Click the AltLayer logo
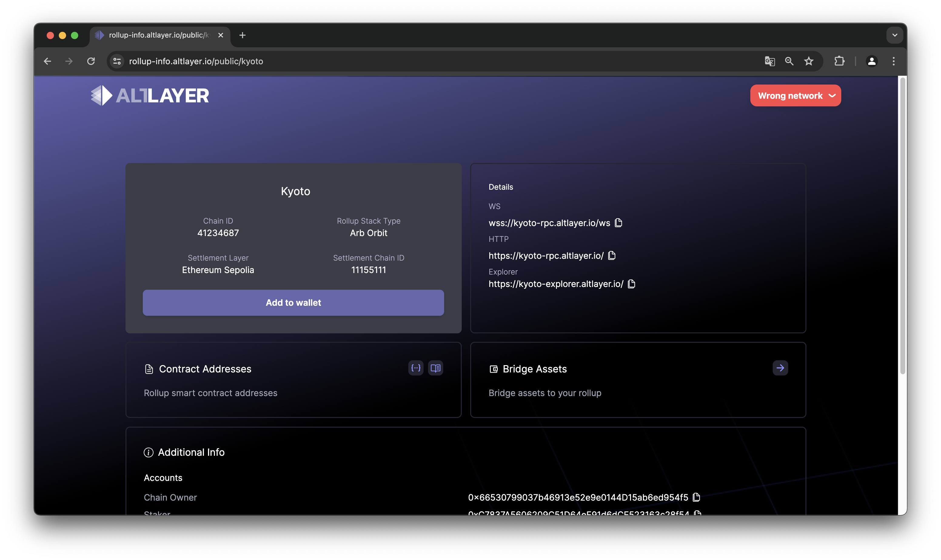 (149, 95)
